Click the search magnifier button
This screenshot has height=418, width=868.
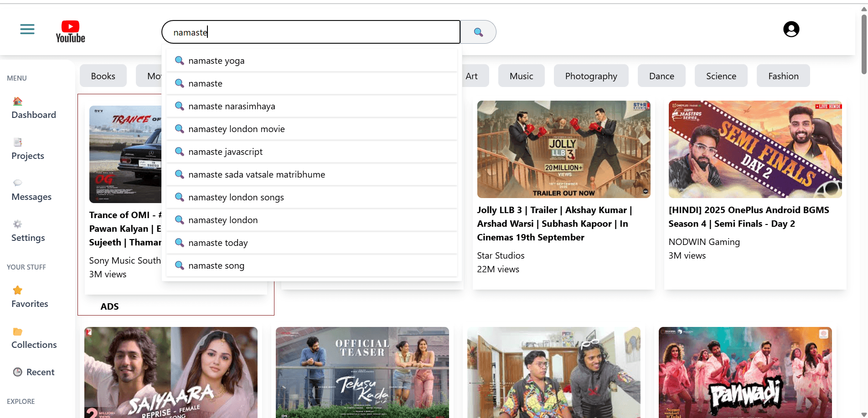tap(478, 32)
